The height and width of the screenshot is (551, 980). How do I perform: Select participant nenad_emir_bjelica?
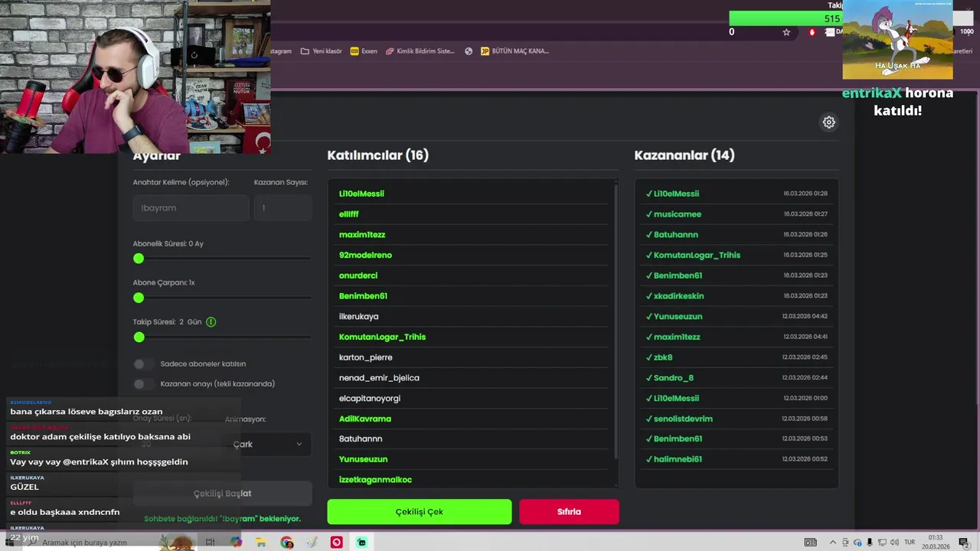coord(379,378)
